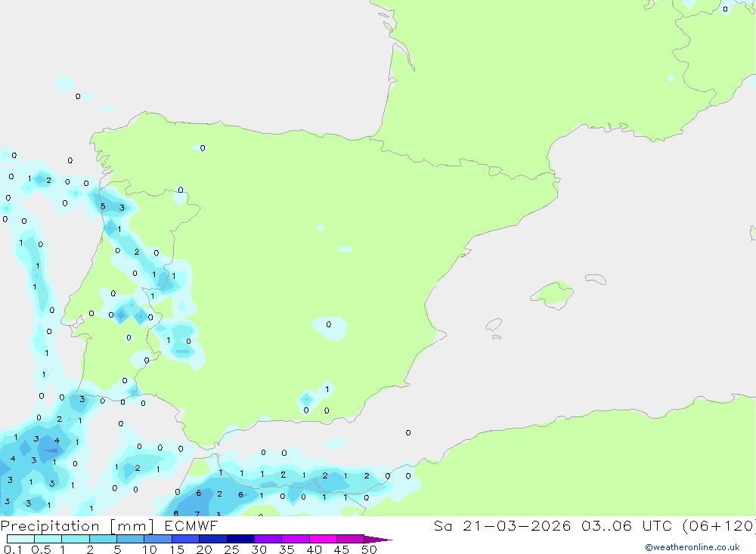Click the legend tick label '45'
The width and height of the screenshot is (756, 554).
point(342,549)
